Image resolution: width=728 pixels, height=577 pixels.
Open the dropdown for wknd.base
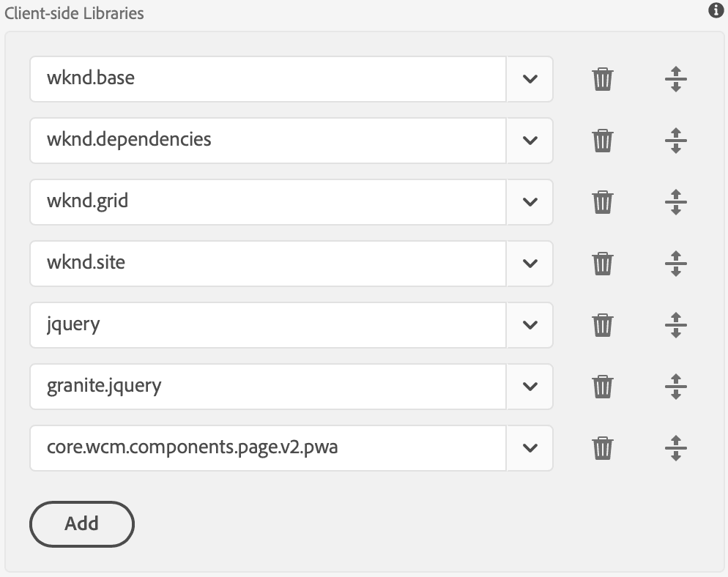530,79
